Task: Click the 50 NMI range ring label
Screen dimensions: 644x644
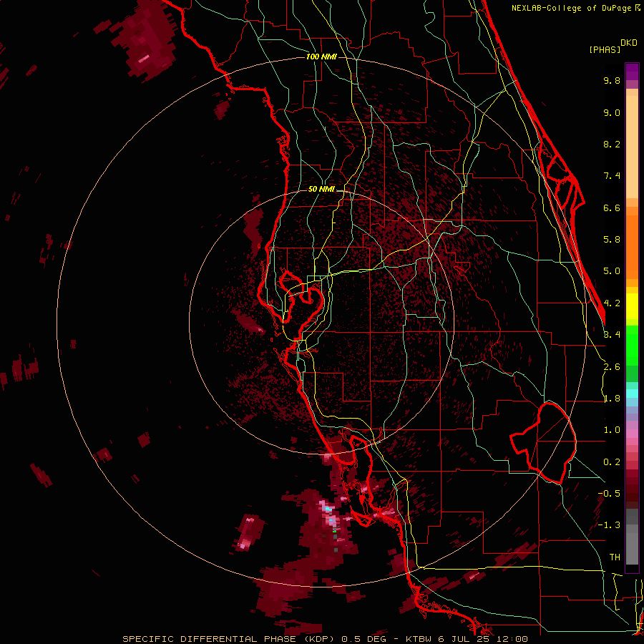Action: coord(321,190)
